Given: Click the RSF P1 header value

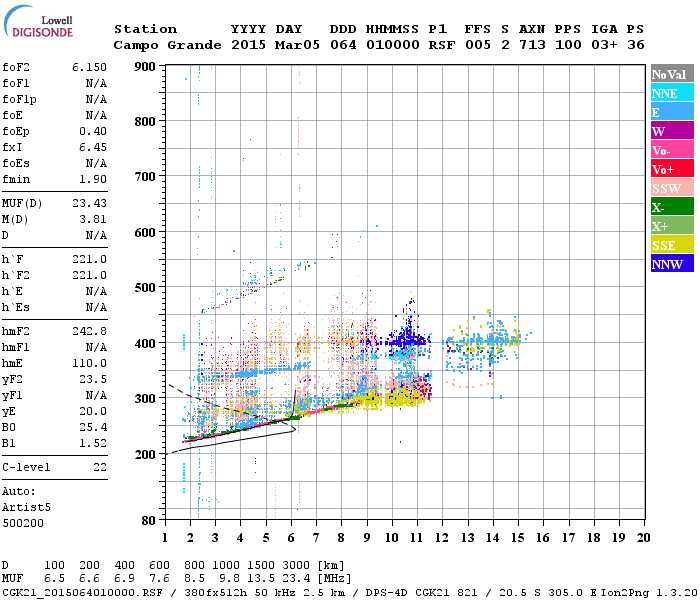Looking at the screenshot, I should click(442, 45).
